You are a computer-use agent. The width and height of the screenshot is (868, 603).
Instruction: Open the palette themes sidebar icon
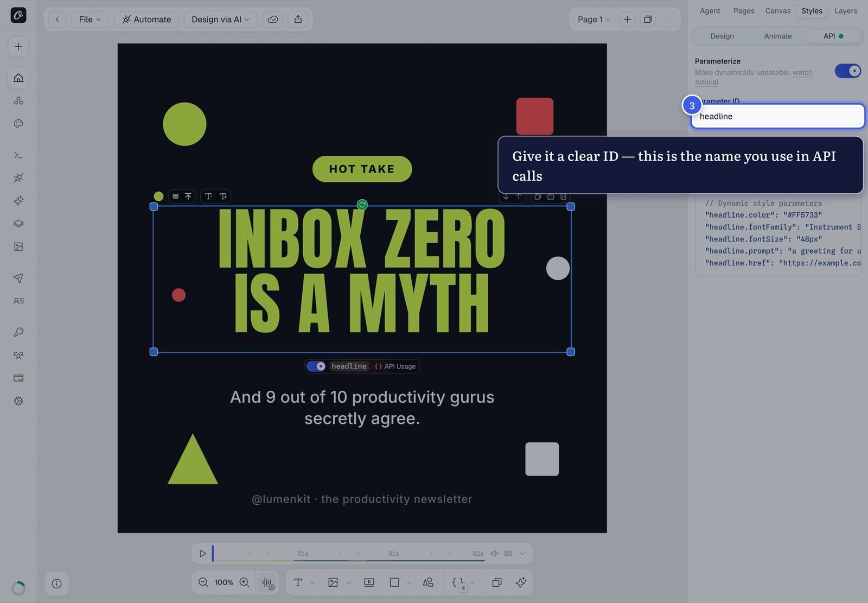coord(18,124)
